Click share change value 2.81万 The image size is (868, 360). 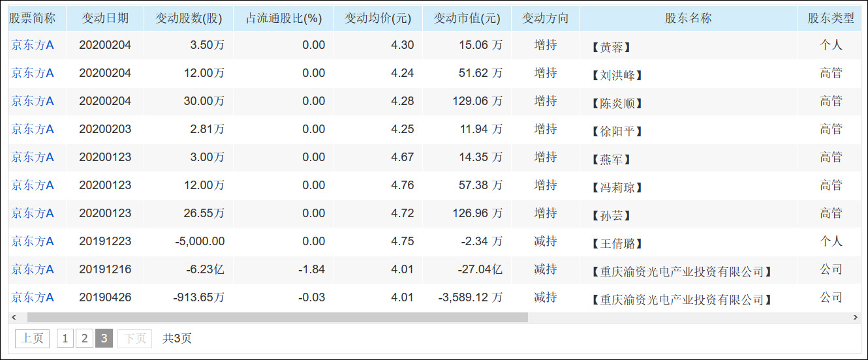tap(207, 129)
